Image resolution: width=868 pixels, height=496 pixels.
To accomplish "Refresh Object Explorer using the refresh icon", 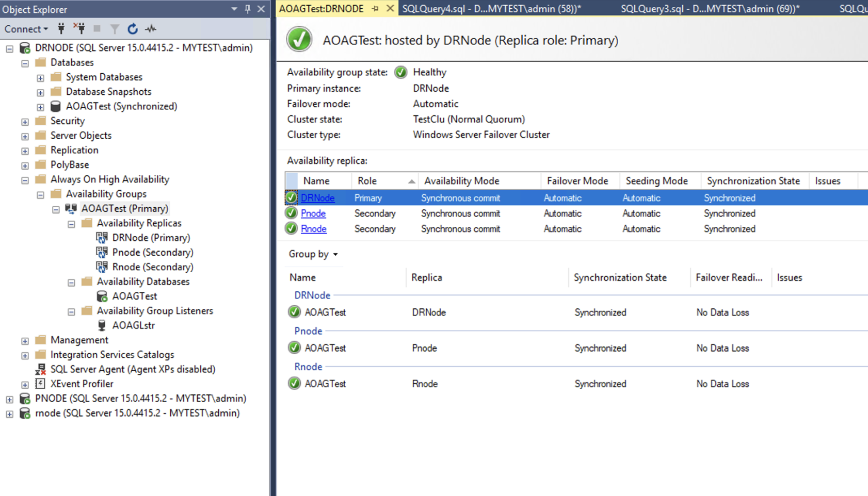I will tap(132, 29).
